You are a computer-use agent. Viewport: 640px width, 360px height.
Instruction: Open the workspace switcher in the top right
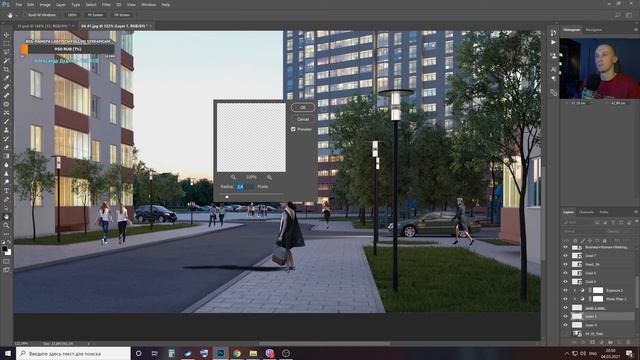click(x=629, y=15)
